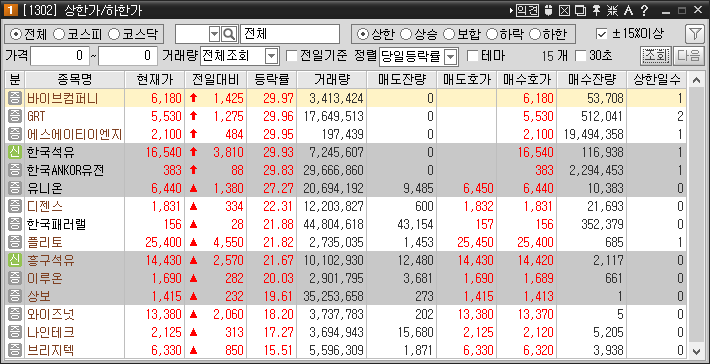Click the crossed-box icon in the title bar
This screenshot has width=710, height=364.
[564, 10]
